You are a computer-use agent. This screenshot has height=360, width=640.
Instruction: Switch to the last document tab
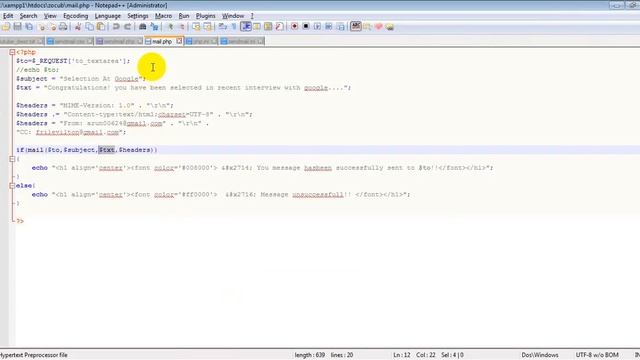[242, 41]
